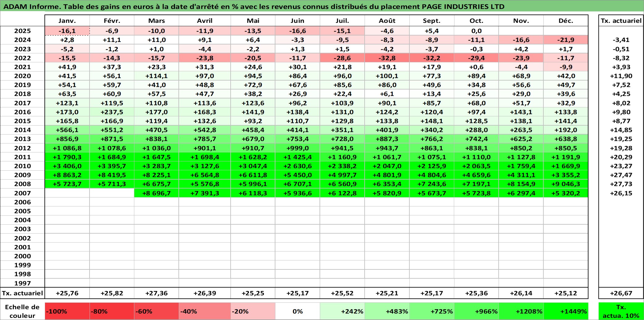Image resolution: width=644 pixels, height=320 pixels.
Task: Click the 2020 actuarial rate +11,90
Action: [x=621, y=76]
